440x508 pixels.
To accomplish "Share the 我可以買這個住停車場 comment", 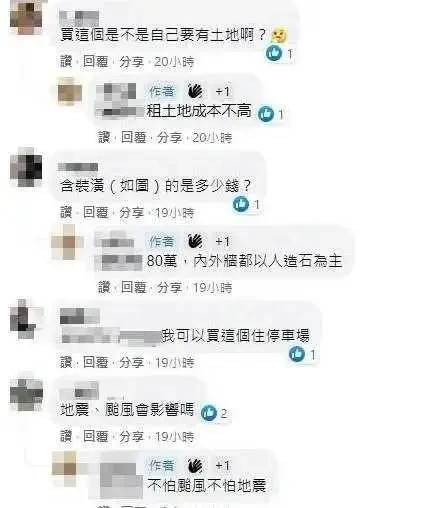I will [132, 362].
